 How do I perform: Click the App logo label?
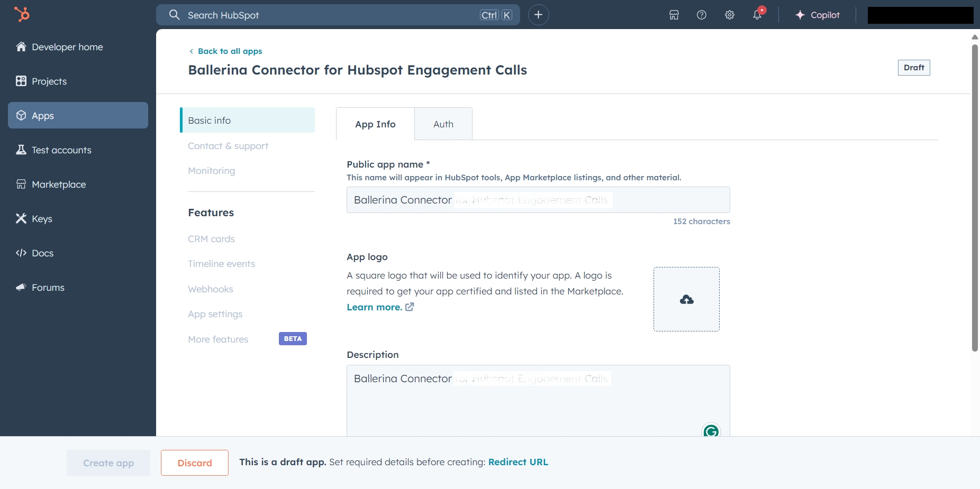(x=367, y=257)
